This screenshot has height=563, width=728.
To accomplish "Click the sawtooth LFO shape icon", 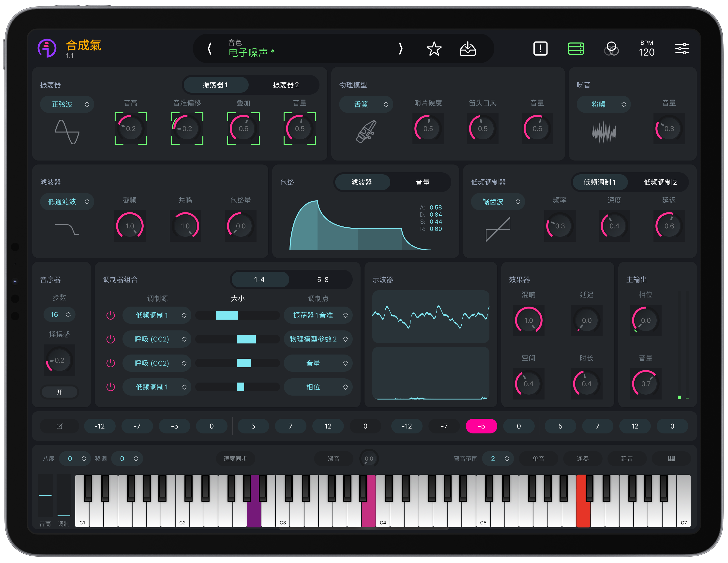I will [x=498, y=229].
